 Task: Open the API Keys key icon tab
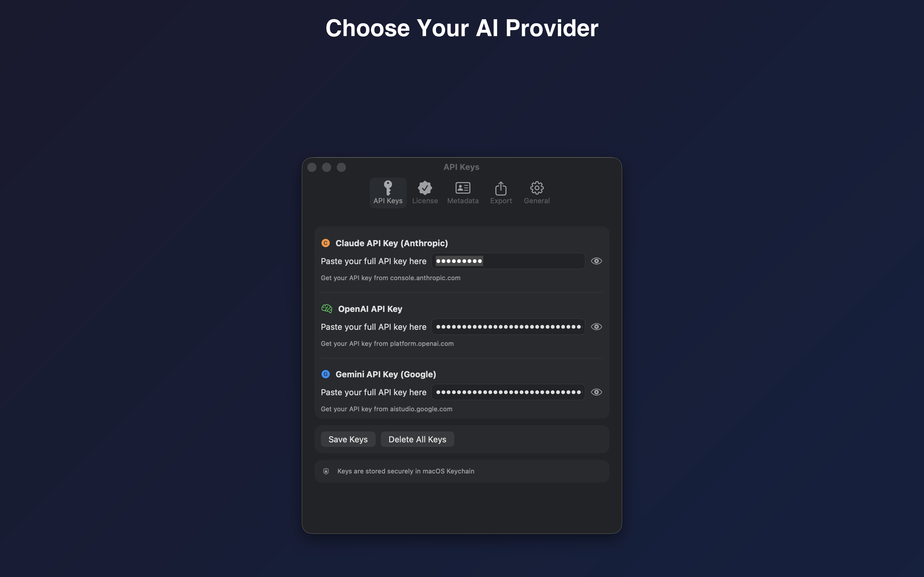(x=388, y=193)
